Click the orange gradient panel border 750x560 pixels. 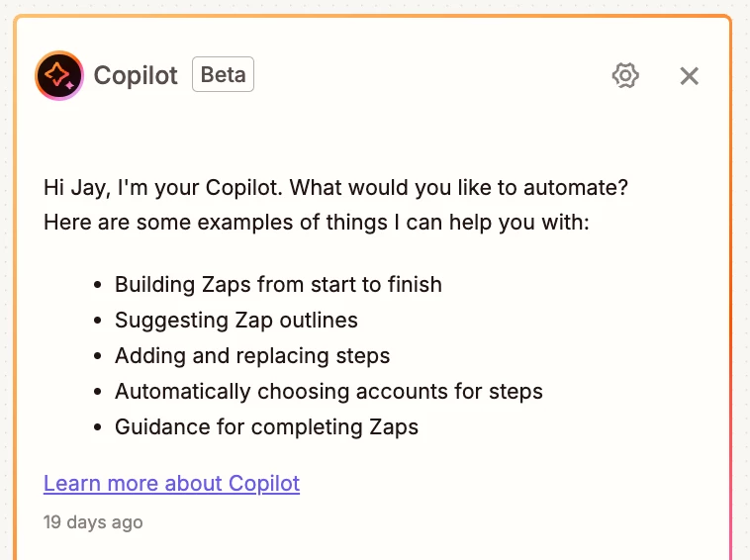373,16
